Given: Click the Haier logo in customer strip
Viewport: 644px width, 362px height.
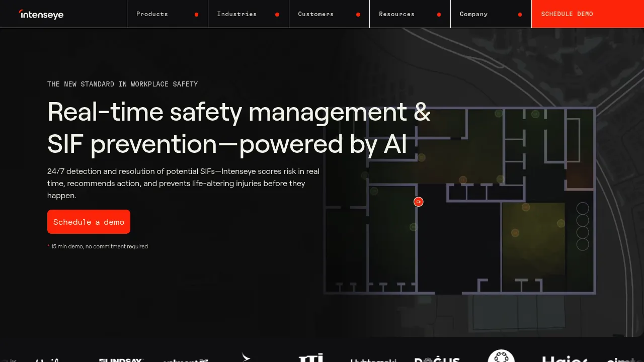Looking at the screenshot, I should pos(565,359).
